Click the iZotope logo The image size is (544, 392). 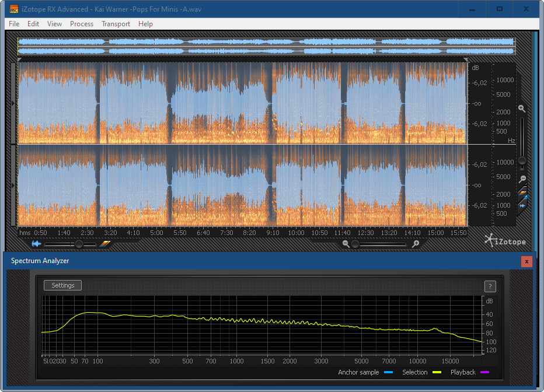point(505,240)
